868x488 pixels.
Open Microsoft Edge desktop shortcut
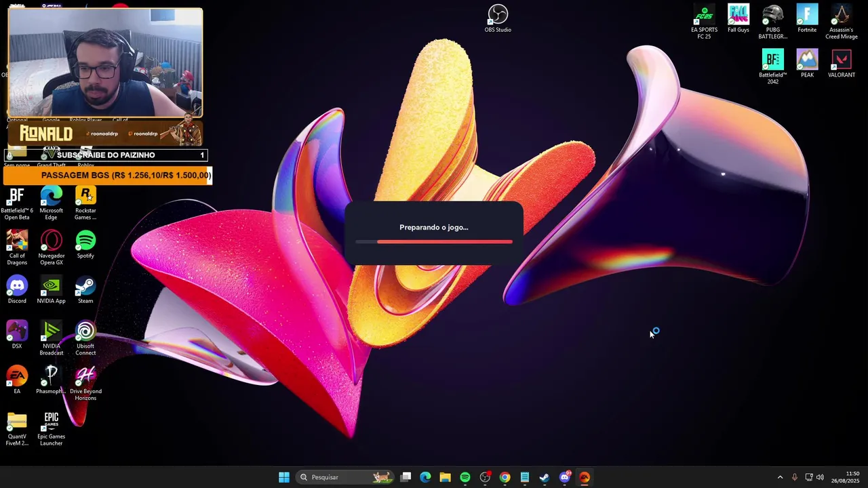[x=51, y=203]
